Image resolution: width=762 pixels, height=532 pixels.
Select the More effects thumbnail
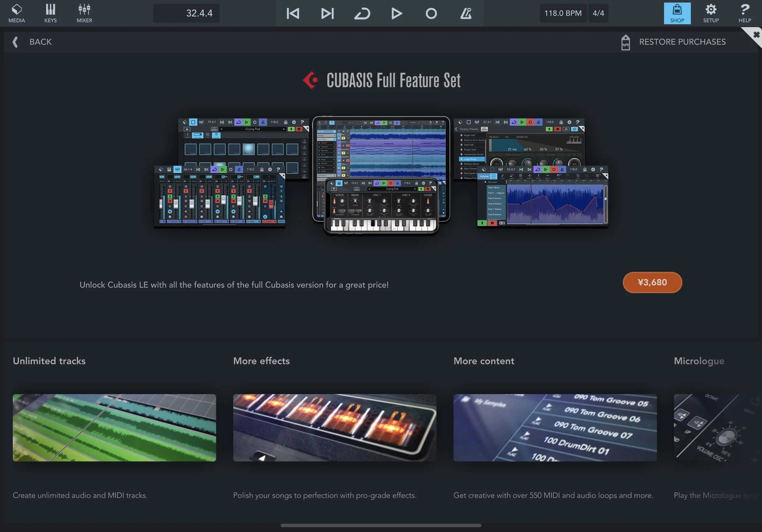(334, 427)
